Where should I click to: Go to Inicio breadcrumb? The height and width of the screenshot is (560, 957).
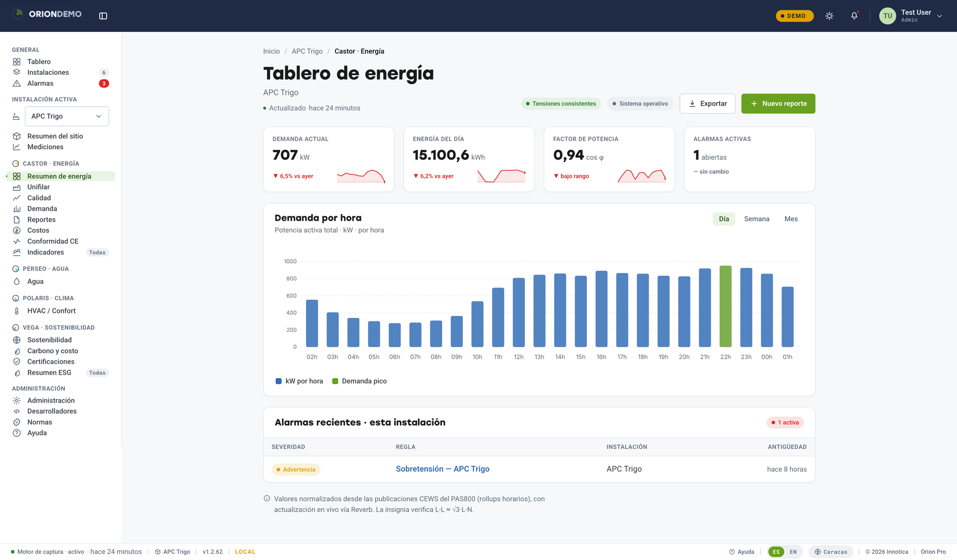[x=271, y=51]
